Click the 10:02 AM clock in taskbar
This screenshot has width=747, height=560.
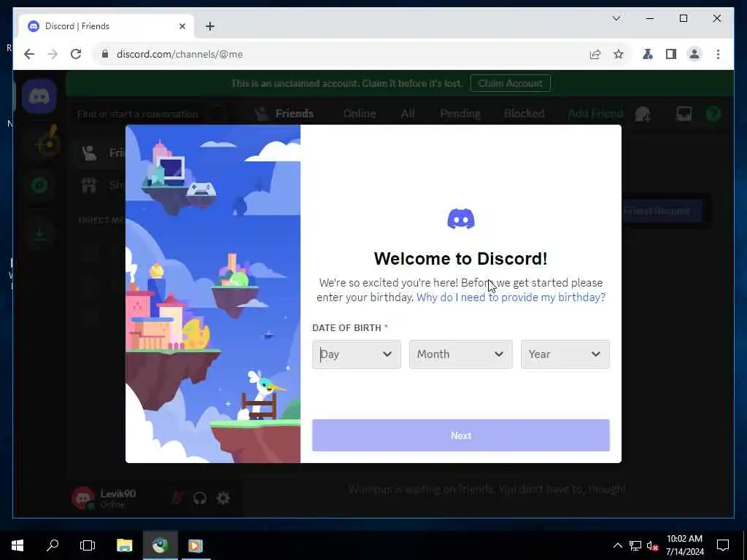(x=684, y=545)
